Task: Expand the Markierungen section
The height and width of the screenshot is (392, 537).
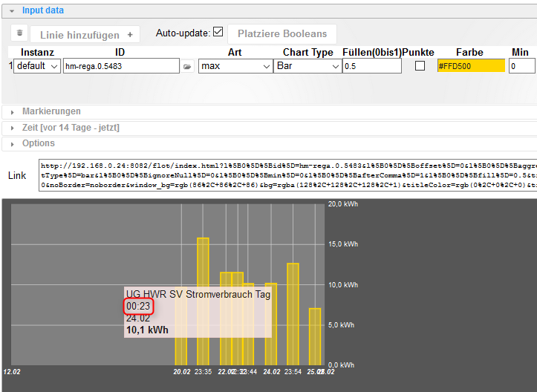Action: [x=13, y=112]
